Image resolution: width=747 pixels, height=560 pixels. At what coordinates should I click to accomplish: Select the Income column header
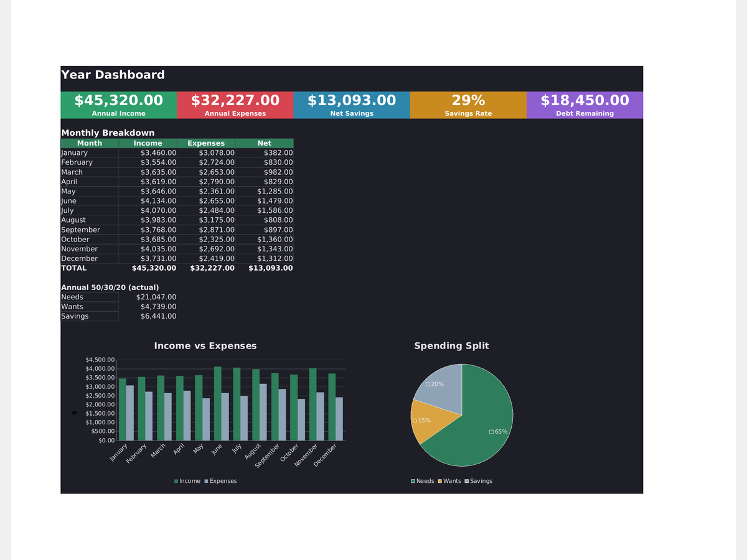[x=148, y=143]
